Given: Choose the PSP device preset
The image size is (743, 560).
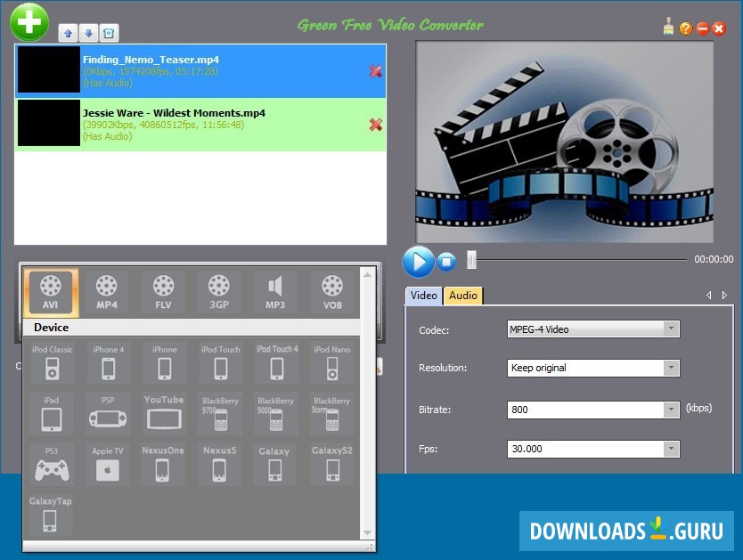Looking at the screenshot, I should click(x=108, y=414).
